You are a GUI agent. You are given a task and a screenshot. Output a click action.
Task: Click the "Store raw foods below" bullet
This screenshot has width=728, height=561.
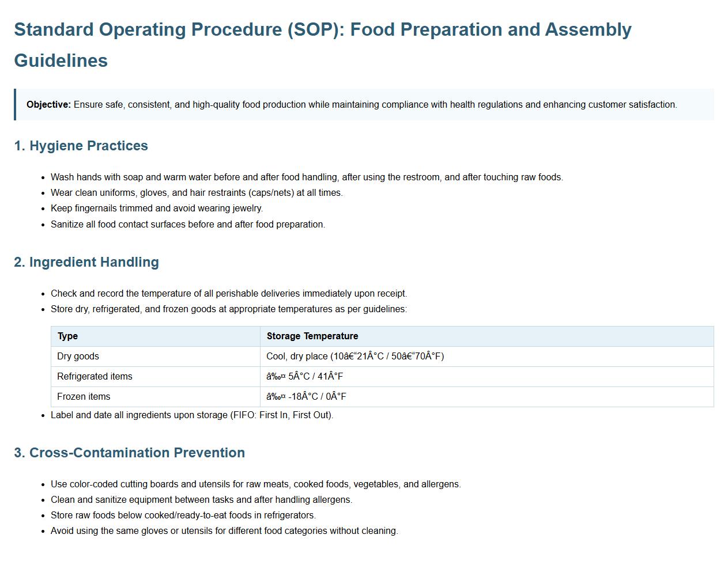pos(183,515)
